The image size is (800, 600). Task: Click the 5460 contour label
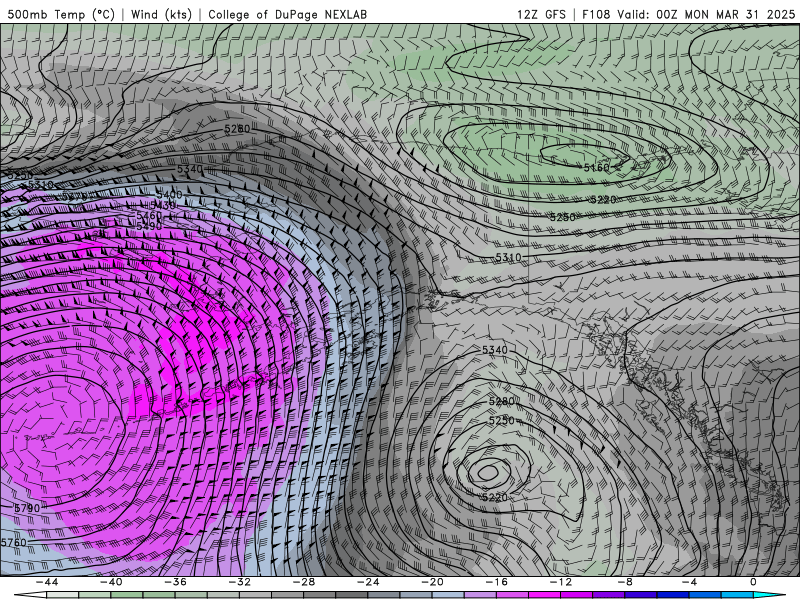[149, 216]
